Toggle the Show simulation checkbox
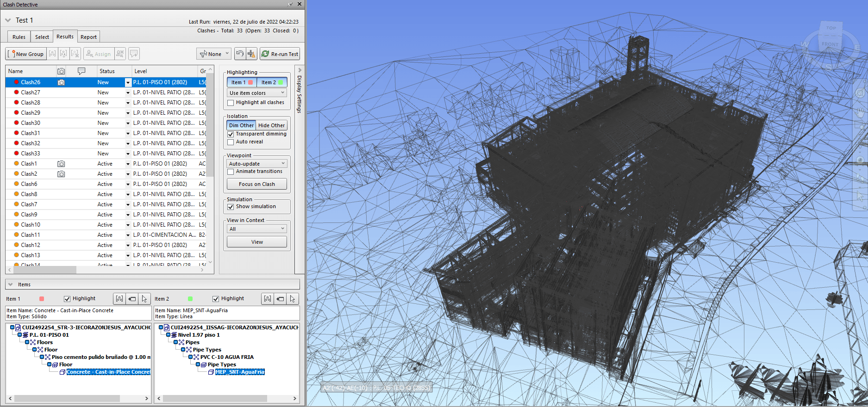The image size is (868, 407). pos(231,207)
